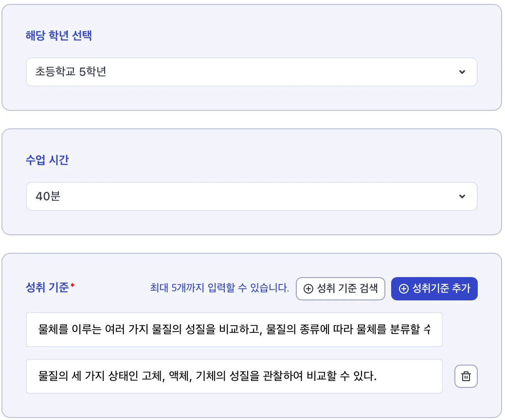Click the truncated end of the first 성취 기준 text

pos(427,329)
